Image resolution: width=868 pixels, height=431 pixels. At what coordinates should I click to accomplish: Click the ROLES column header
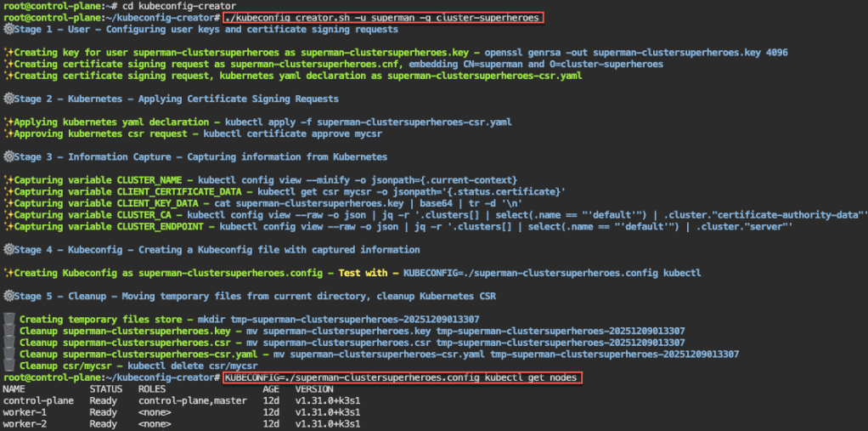[x=153, y=388]
